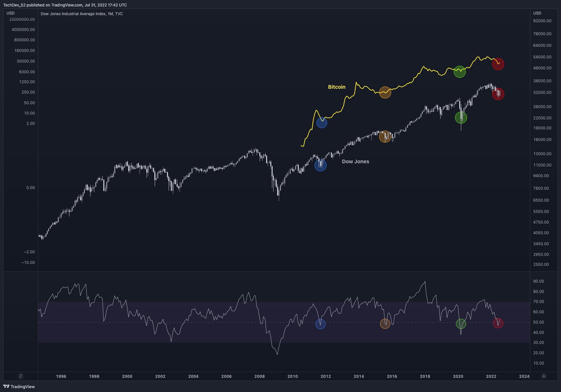Screen dimensions: 561x392
Task: Click the USD label on right axis
Action: click(x=537, y=13)
